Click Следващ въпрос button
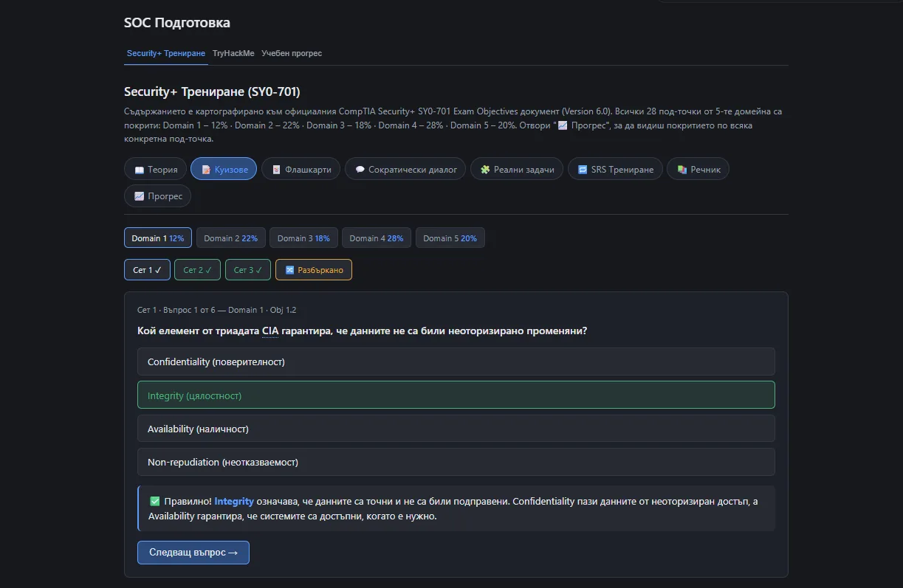 click(193, 553)
